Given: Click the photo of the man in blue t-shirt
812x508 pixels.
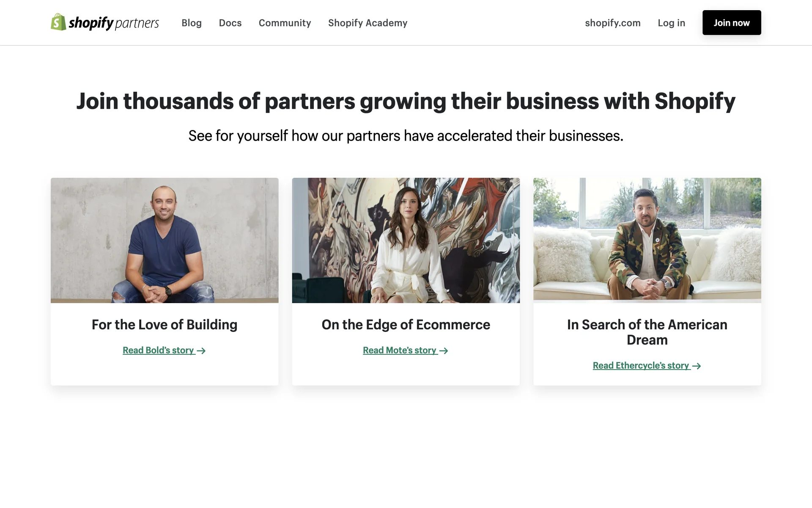Looking at the screenshot, I should pos(165,240).
